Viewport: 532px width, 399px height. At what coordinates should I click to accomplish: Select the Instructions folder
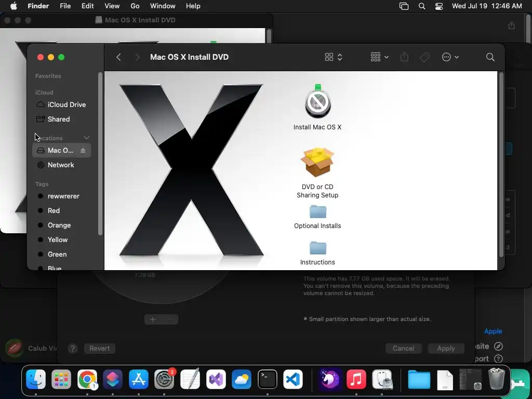(317, 253)
